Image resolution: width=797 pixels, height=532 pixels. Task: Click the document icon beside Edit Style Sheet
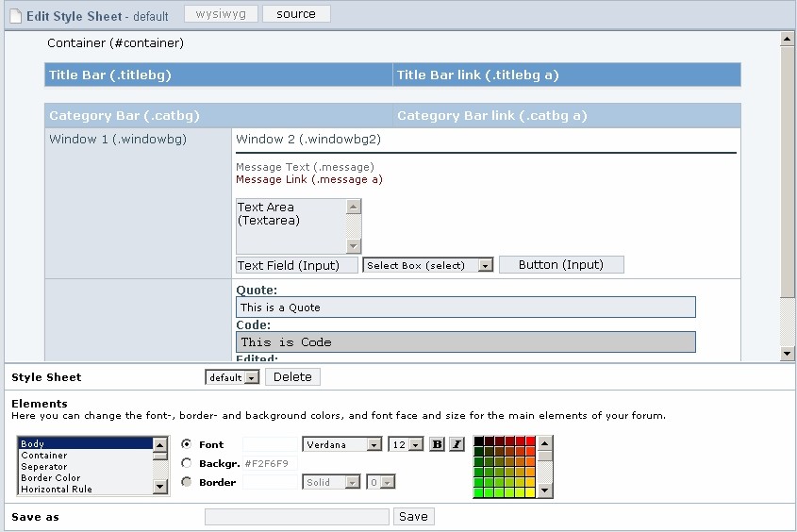pos(15,16)
